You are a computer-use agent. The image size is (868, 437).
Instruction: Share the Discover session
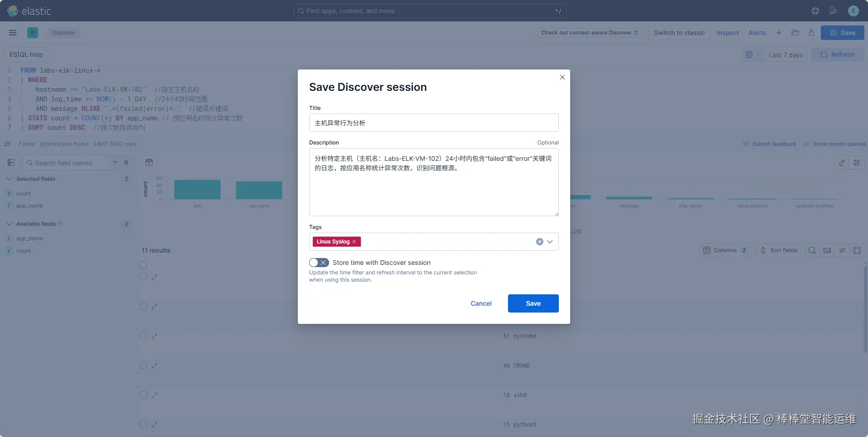tap(811, 33)
